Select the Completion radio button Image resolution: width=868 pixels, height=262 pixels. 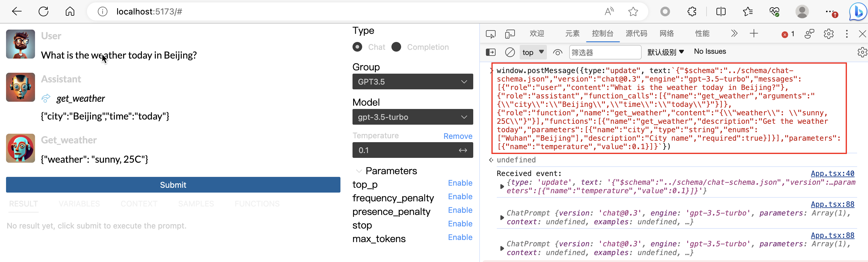(x=396, y=47)
